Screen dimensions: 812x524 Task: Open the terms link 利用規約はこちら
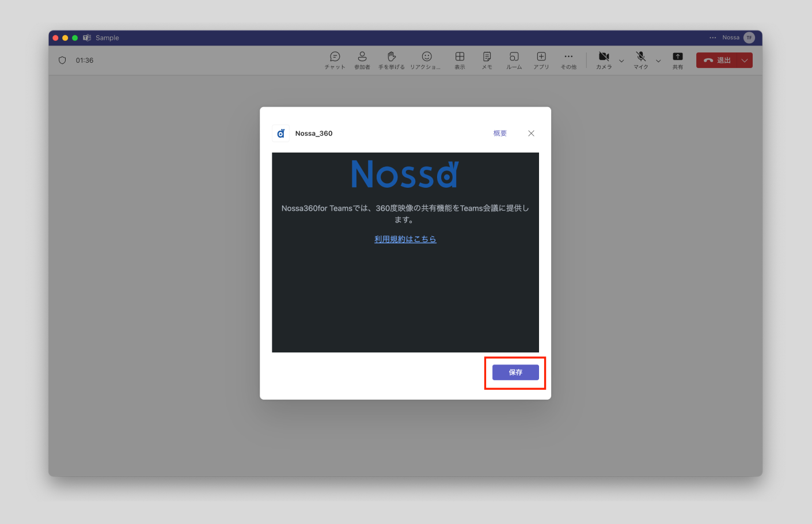(405, 239)
